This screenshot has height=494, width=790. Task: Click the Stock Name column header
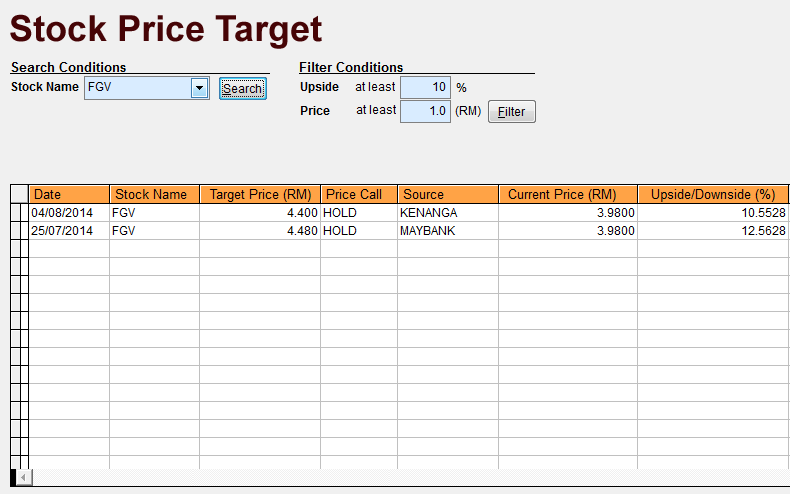point(154,194)
